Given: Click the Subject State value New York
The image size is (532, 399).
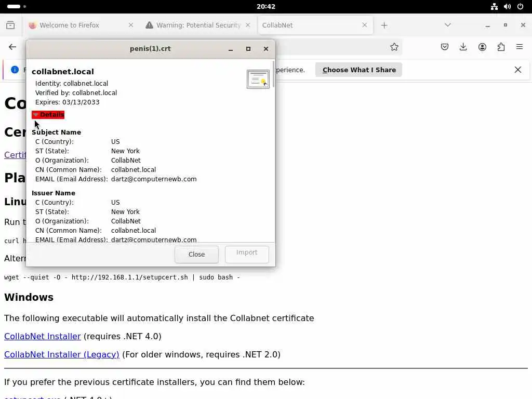Looking at the screenshot, I should pos(125,151).
